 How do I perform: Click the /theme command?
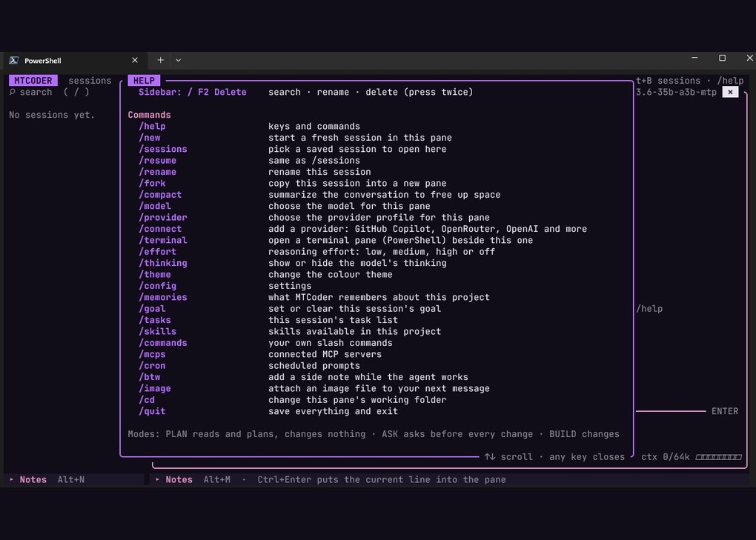point(155,275)
